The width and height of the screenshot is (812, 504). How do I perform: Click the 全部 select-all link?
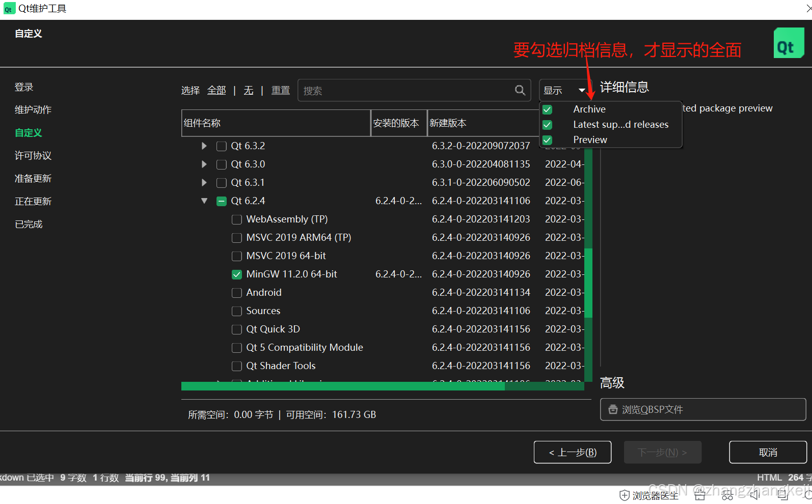click(216, 91)
